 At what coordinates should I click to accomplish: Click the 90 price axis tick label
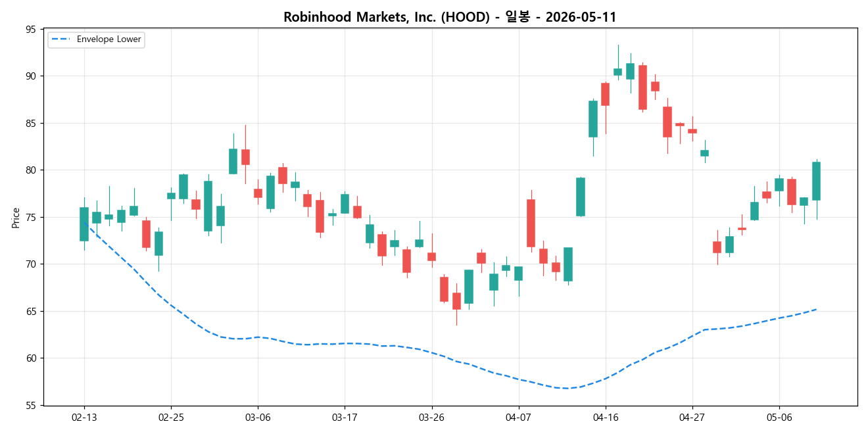32,76
